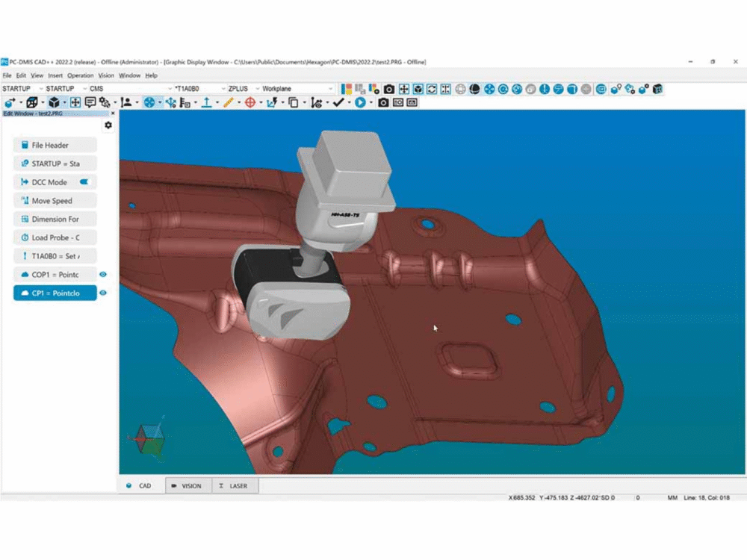The image size is (747, 560).
Task: Click the solid cube view icon
Action: pyautogui.click(x=54, y=102)
